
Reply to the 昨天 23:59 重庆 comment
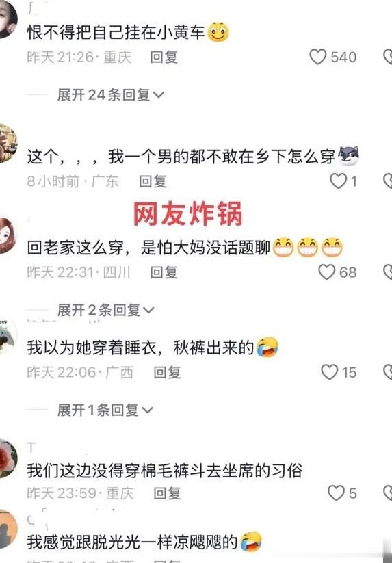(168, 493)
